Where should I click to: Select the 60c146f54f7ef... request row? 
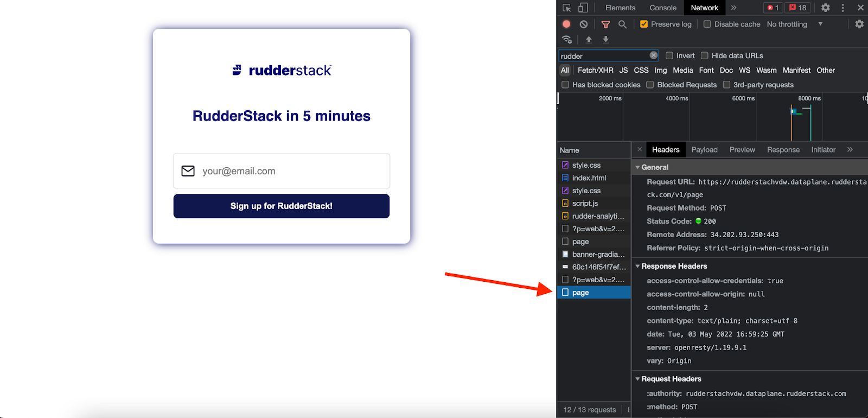pos(594,267)
